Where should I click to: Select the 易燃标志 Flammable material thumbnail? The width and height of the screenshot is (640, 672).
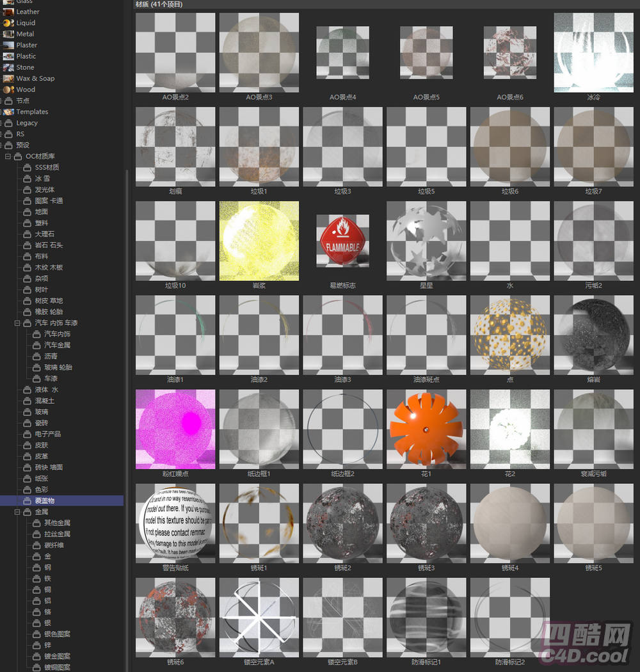342,241
